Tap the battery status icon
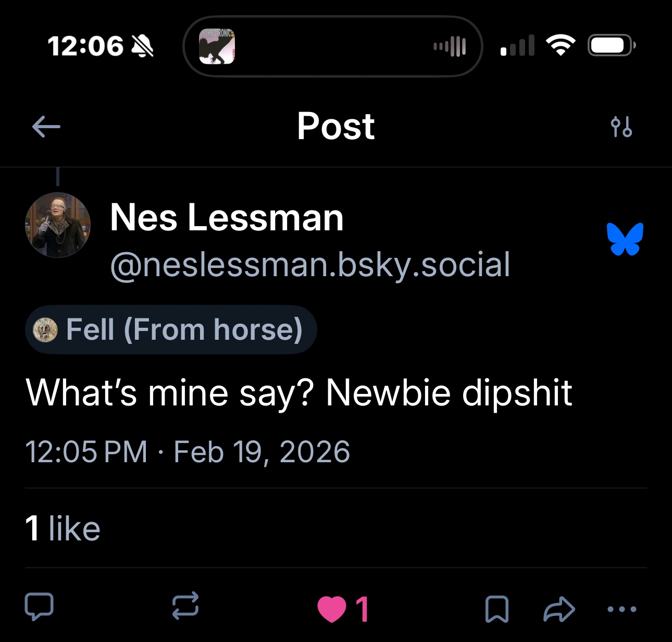The image size is (672, 642). pos(610,45)
